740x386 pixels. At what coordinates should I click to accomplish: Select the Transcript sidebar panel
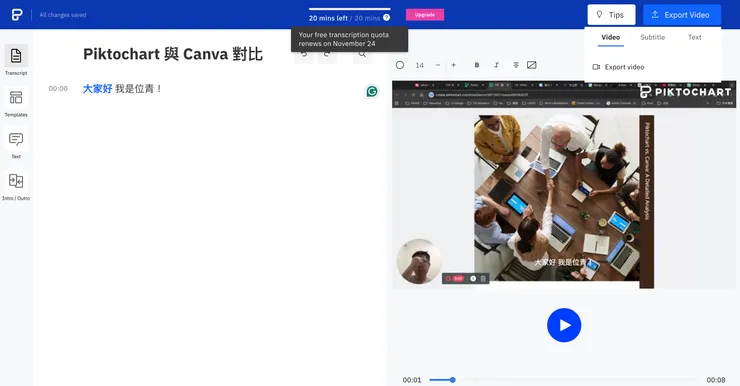[x=16, y=60]
